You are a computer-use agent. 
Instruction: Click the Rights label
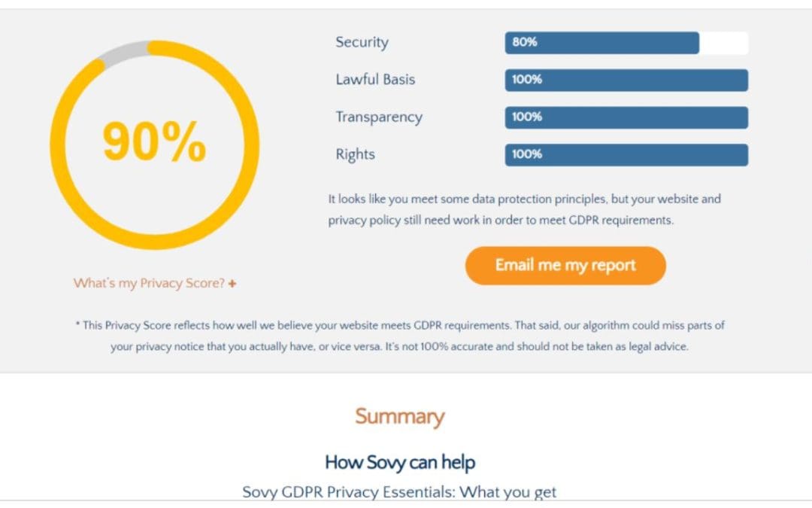click(355, 154)
